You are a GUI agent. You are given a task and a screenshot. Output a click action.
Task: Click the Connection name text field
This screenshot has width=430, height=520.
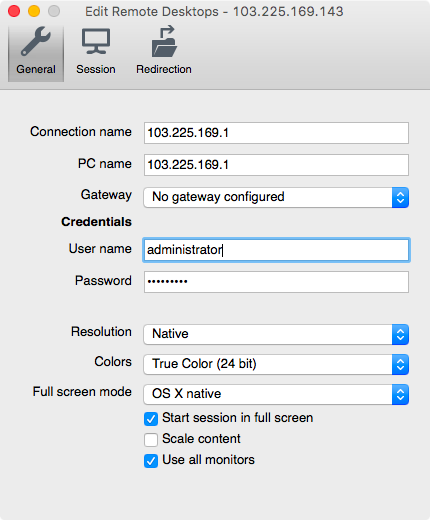[276, 133]
